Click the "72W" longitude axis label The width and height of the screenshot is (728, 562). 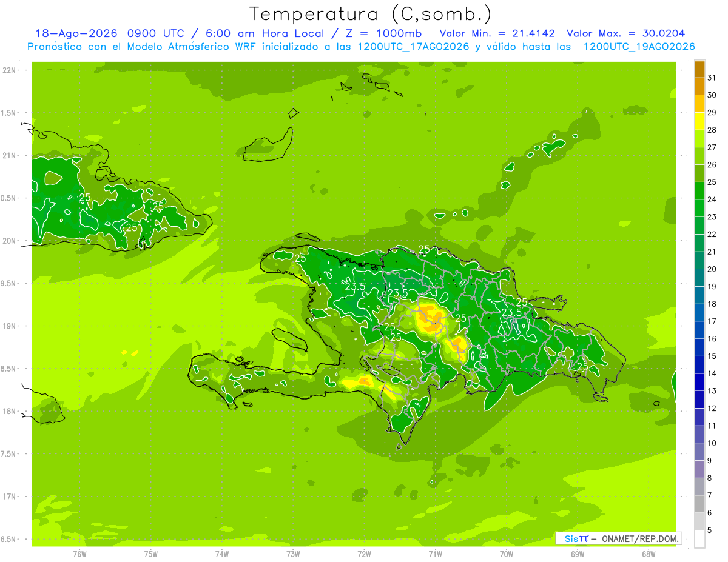click(x=364, y=554)
